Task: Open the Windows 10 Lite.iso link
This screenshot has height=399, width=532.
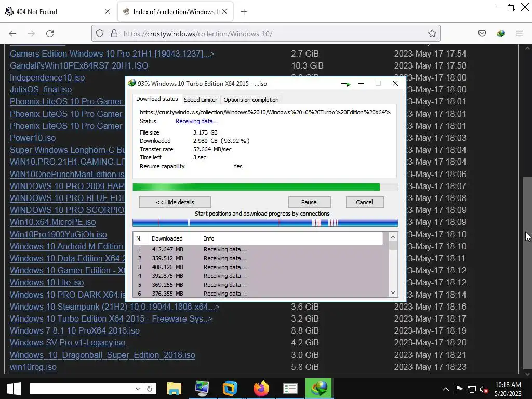Action: (47, 282)
